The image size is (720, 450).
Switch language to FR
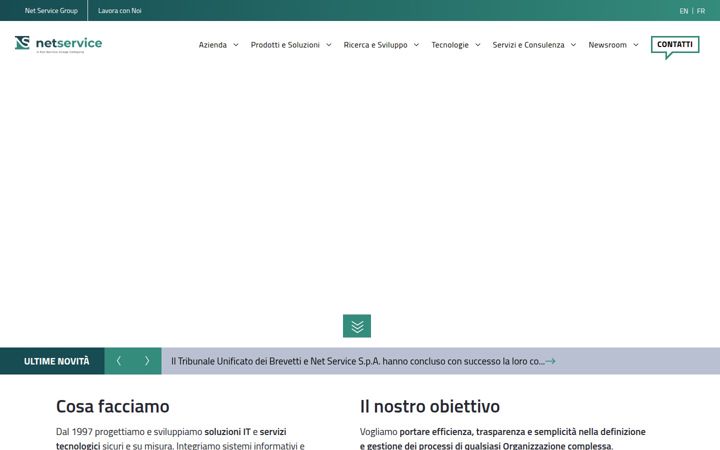point(701,11)
